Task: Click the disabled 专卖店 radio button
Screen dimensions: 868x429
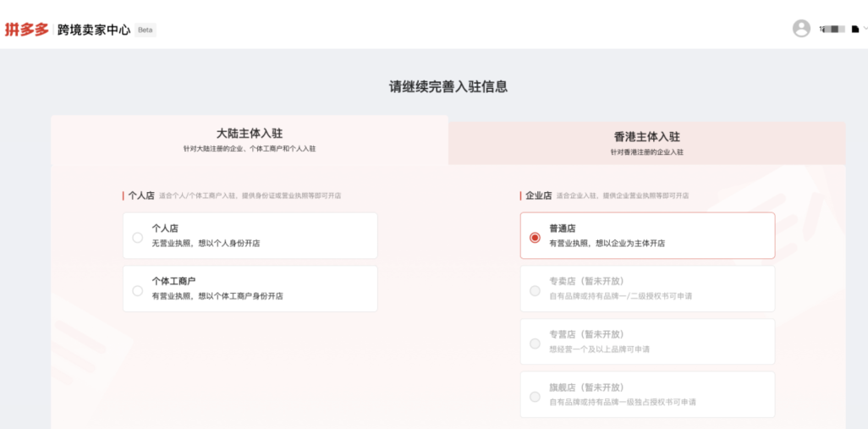Action: point(535,290)
